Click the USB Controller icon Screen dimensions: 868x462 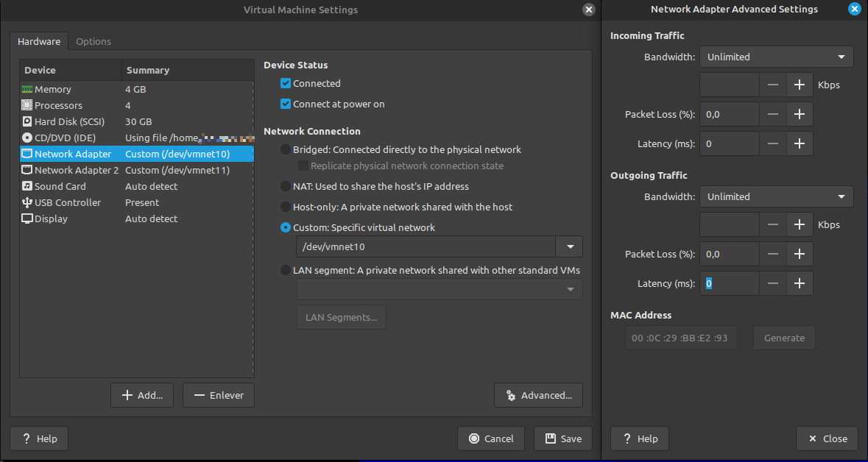click(x=27, y=202)
